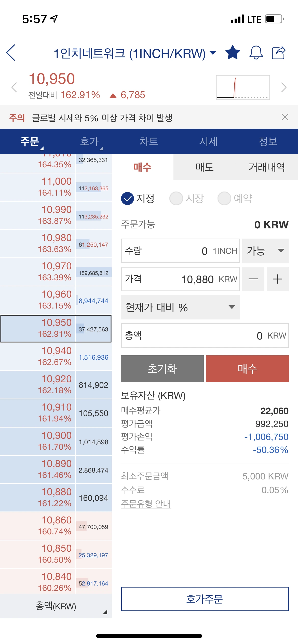Tap the mini price chart thumbnail

[243, 87]
